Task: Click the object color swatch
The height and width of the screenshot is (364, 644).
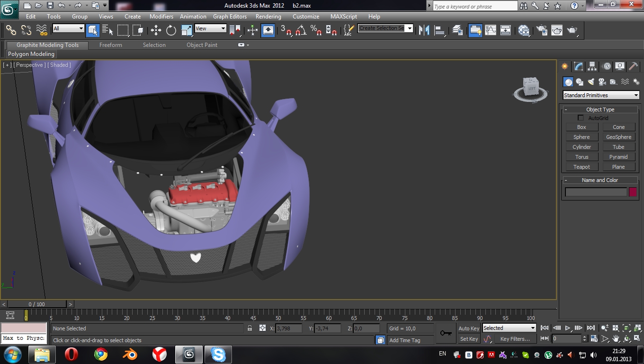Action: coord(633,192)
